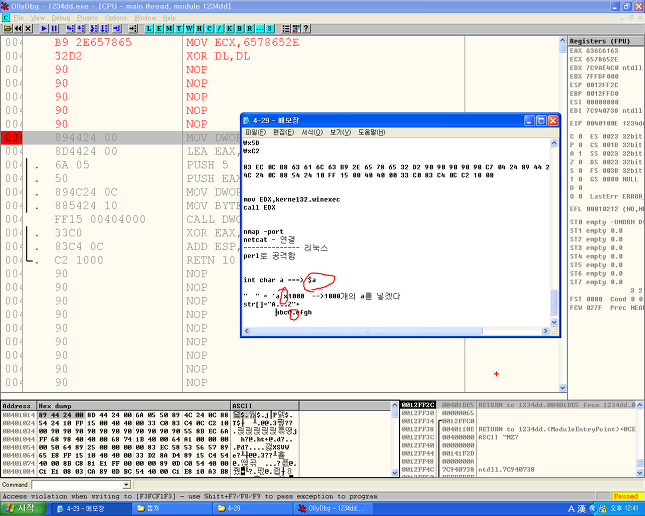Show Windows list with W button
The width and height of the screenshot is (645, 516).
189,28
